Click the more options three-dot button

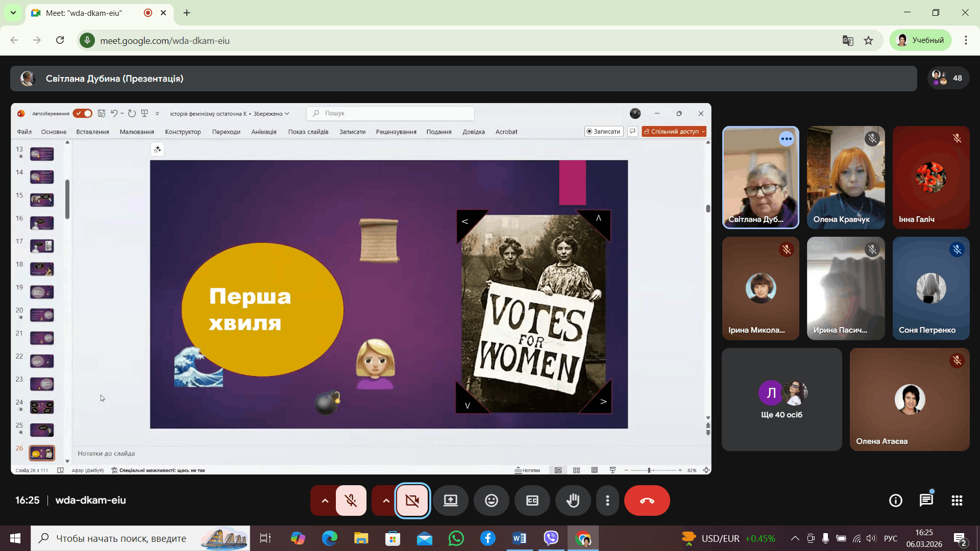click(607, 500)
